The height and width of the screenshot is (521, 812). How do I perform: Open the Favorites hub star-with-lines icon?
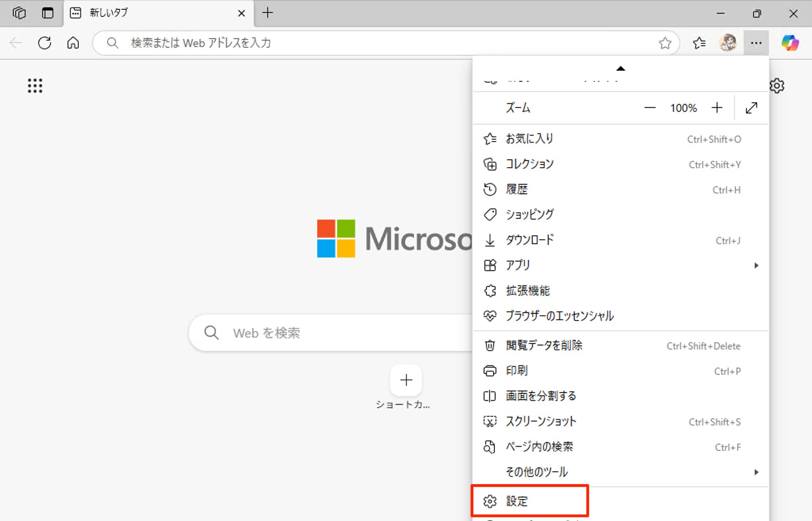[699, 43]
